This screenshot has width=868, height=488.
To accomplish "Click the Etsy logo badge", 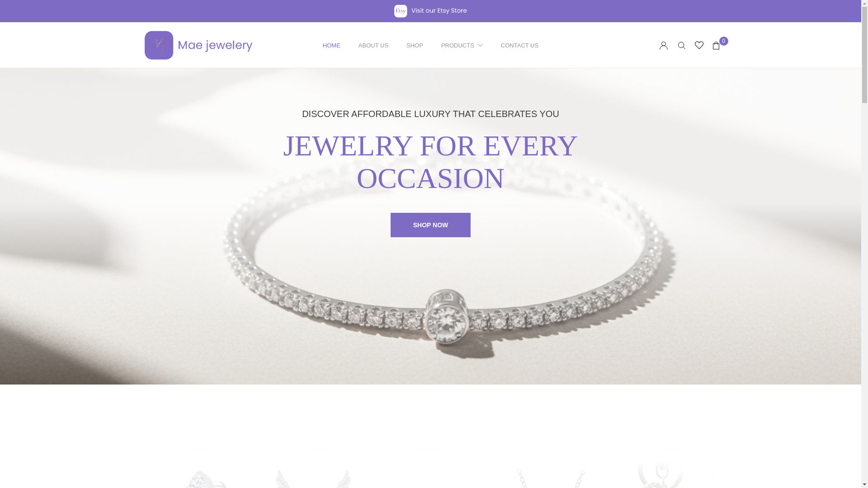I will click(x=401, y=11).
